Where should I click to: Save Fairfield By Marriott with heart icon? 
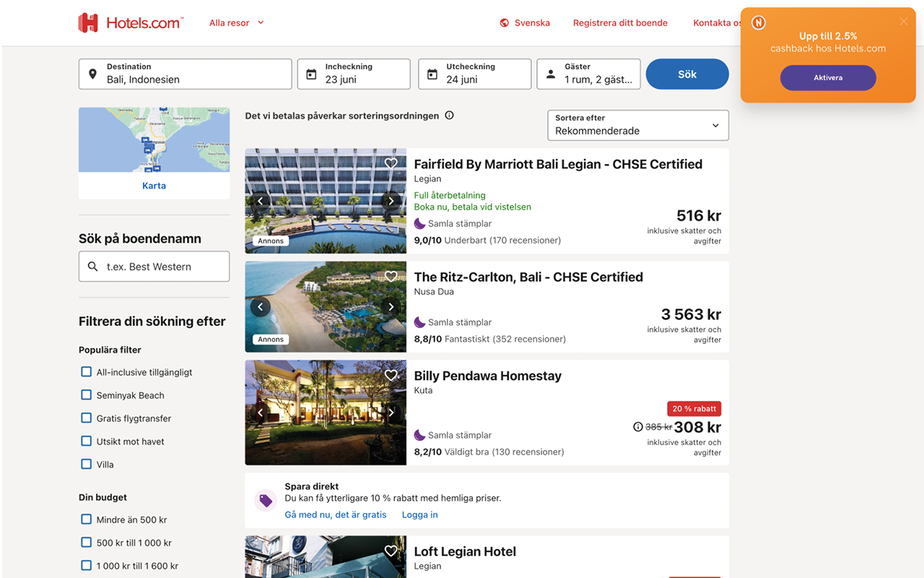click(391, 163)
